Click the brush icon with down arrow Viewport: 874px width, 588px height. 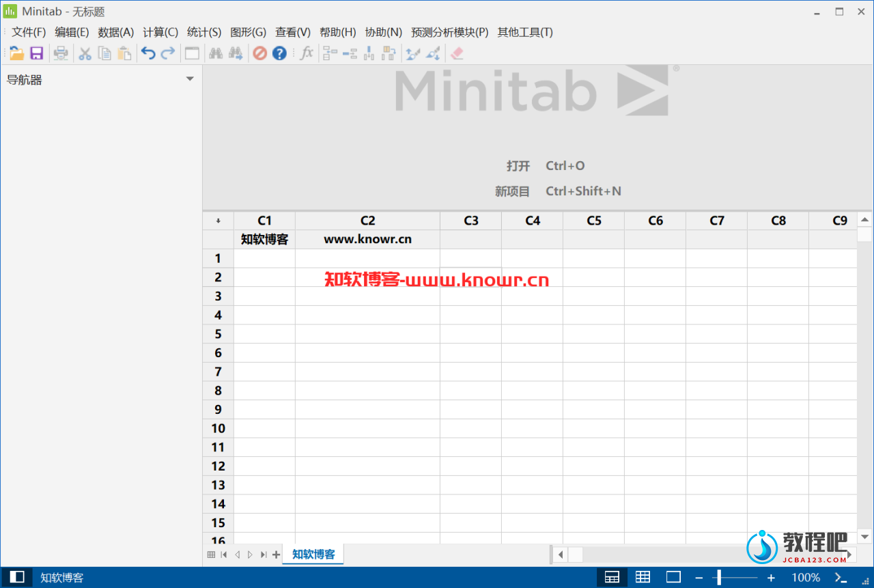pyautogui.click(x=433, y=53)
